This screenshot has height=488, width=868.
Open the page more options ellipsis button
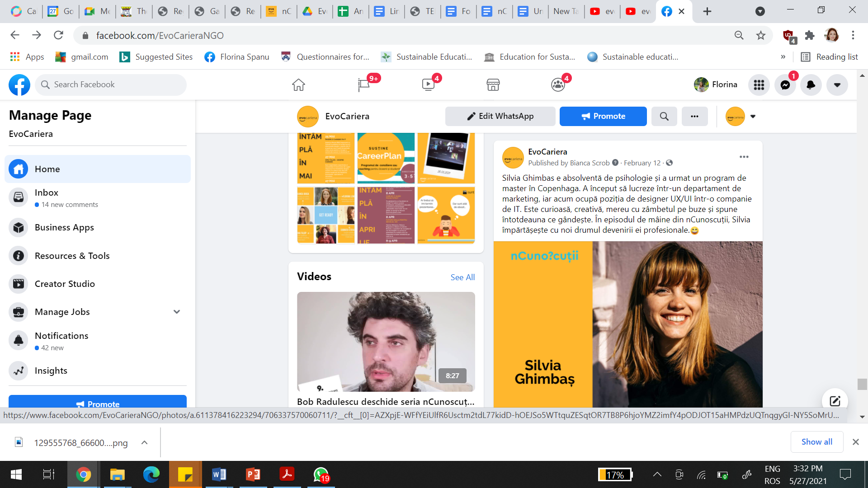695,116
